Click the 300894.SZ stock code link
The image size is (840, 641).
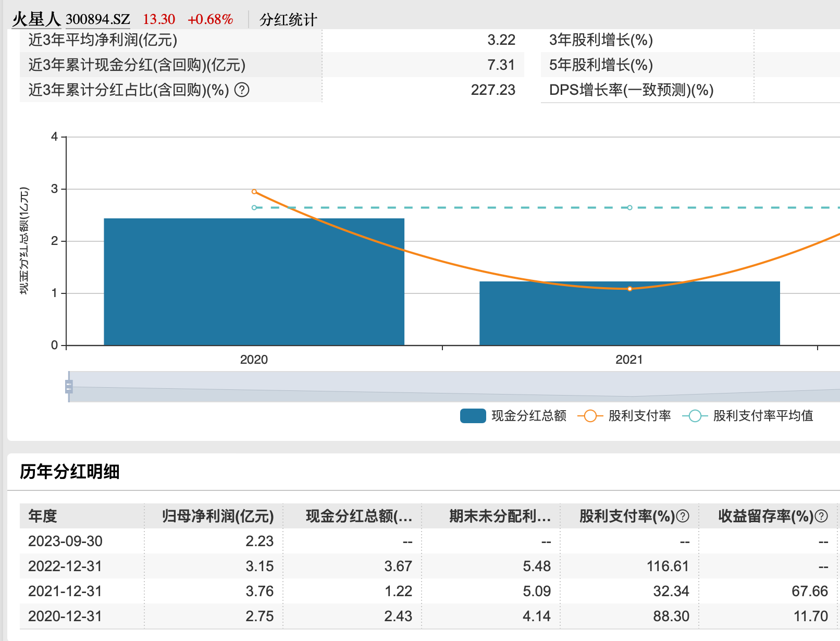pyautogui.click(x=96, y=19)
